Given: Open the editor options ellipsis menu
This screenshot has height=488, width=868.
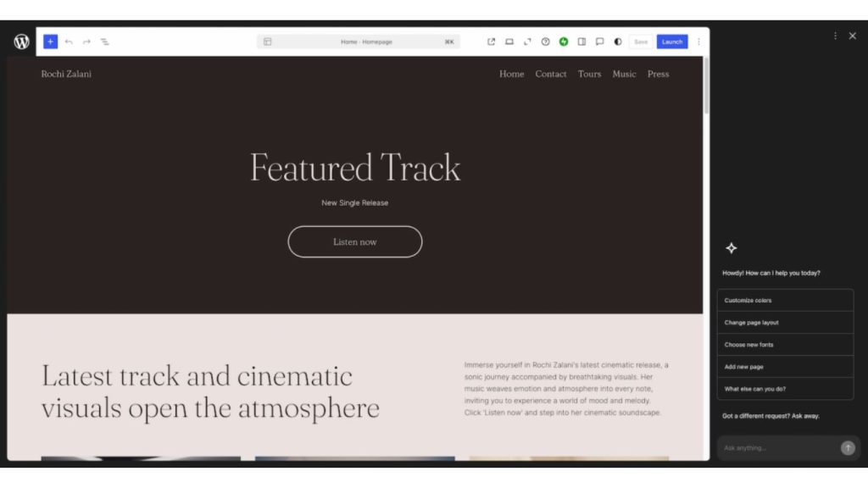Looking at the screenshot, I should click(x=698, y=41).
